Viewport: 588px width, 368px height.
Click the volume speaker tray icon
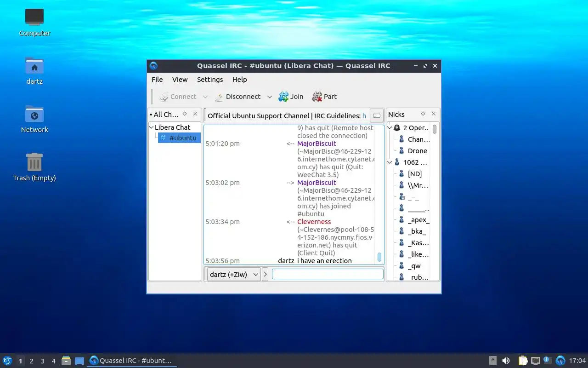pos(506,361)
